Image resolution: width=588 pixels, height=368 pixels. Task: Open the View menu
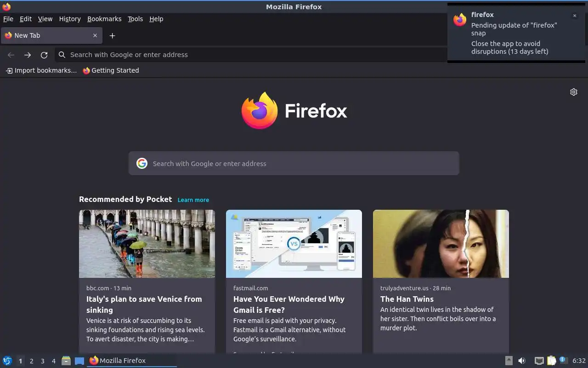tap(45, 19)
